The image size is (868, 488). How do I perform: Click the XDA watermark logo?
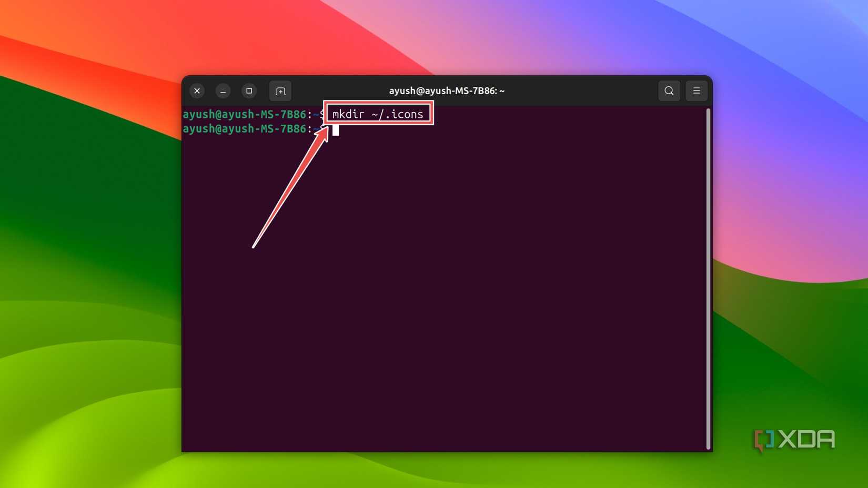794,439
